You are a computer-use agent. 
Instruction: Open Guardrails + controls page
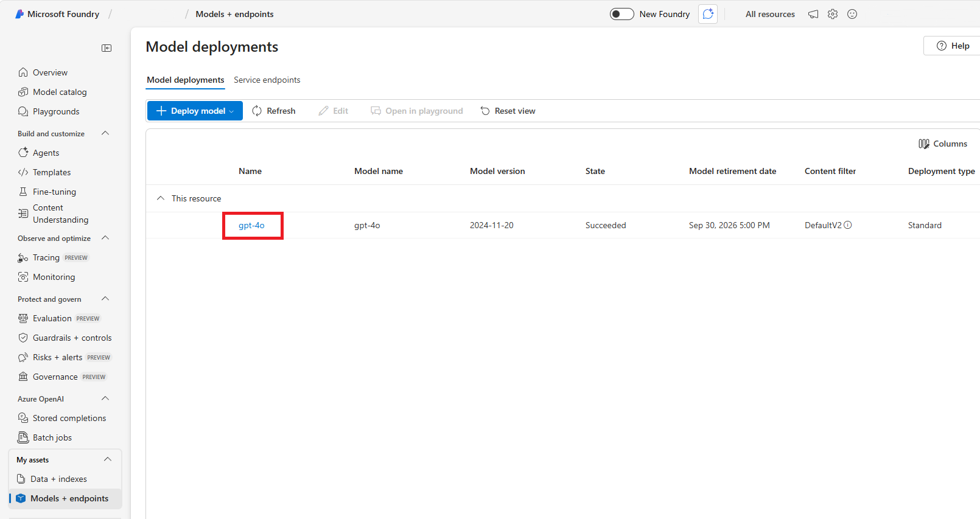(x=72, y=338)
